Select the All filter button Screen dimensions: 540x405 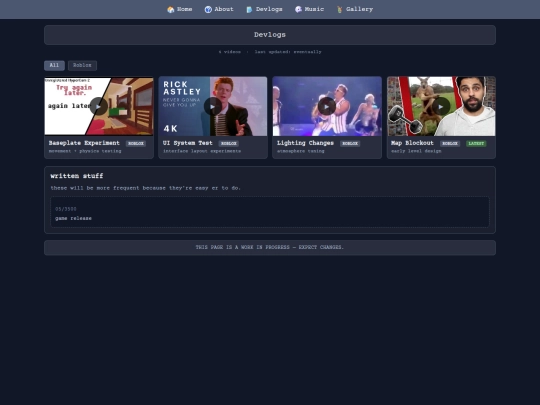(54, 65)
